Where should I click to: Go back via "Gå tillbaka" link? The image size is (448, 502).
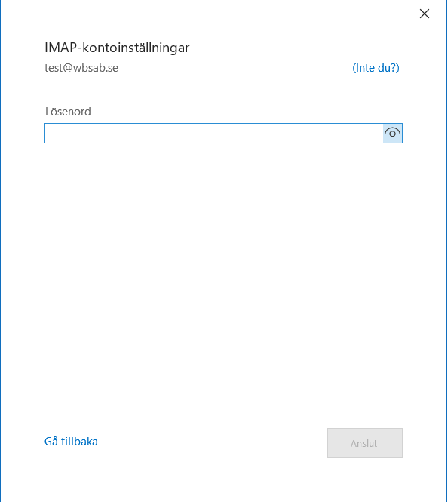[x=71, y=442]
